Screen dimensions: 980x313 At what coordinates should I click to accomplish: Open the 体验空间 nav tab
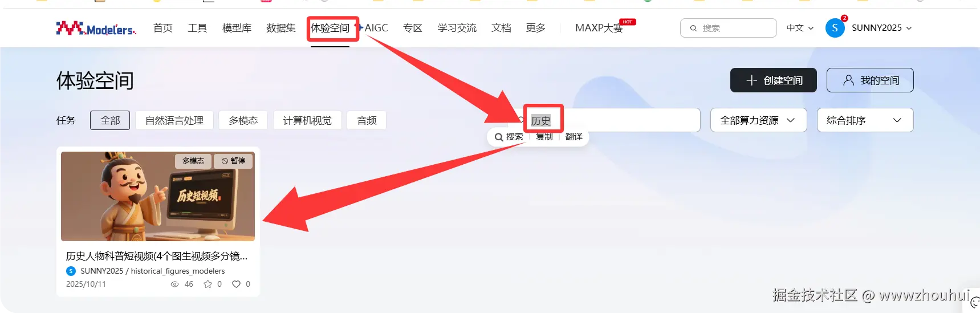click(x=330, y=28)
